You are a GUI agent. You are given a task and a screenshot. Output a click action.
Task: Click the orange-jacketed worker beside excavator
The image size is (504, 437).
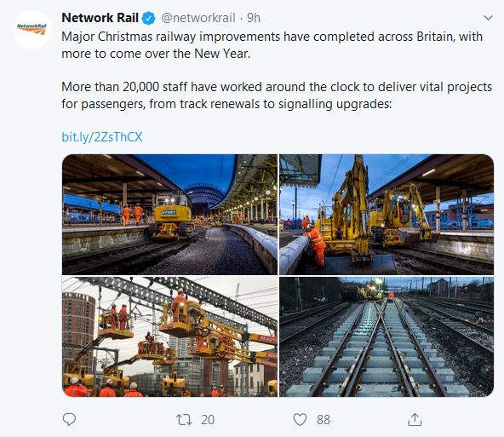[x=317, y=244]
